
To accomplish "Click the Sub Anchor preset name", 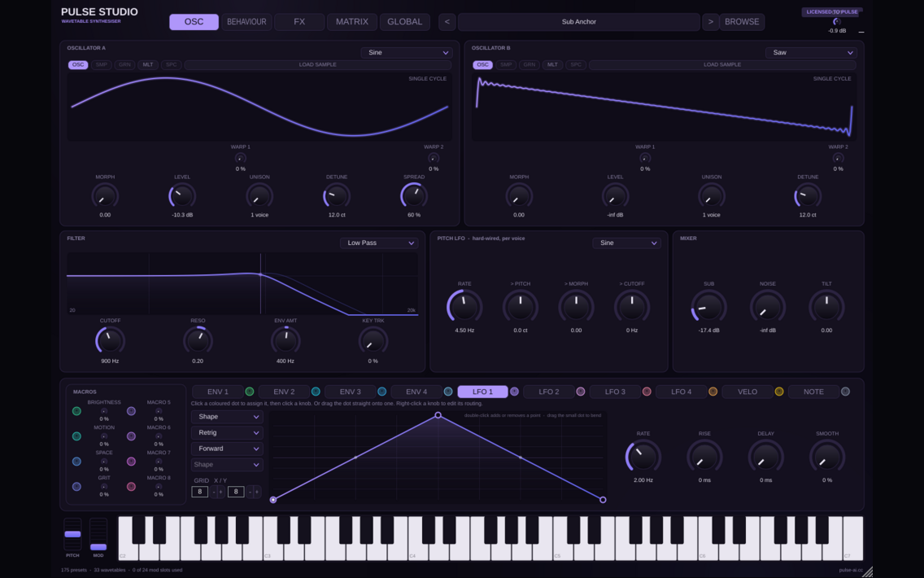I will (578, 22).
